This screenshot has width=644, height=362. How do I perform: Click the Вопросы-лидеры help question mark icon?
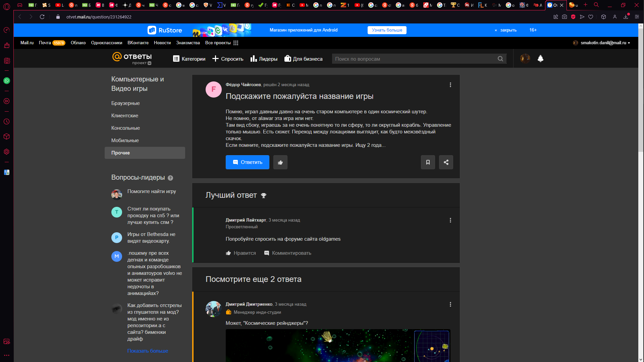point(170,178)
